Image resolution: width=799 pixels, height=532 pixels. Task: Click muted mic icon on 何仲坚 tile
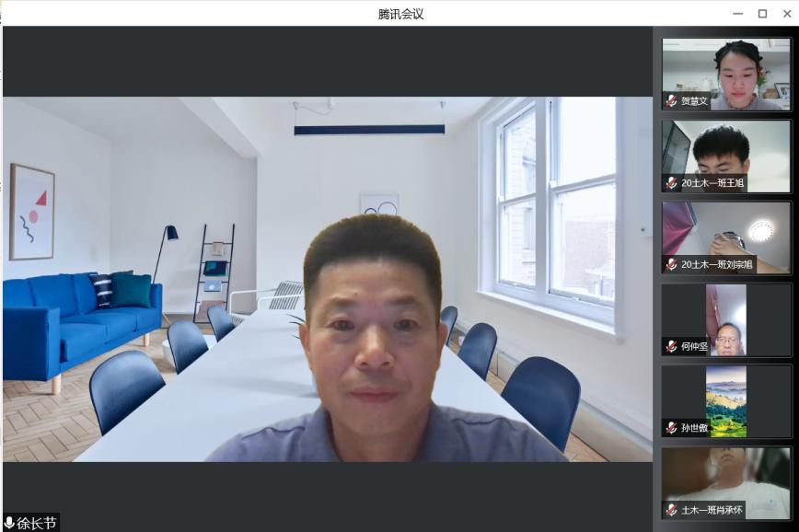coord(672,346)
